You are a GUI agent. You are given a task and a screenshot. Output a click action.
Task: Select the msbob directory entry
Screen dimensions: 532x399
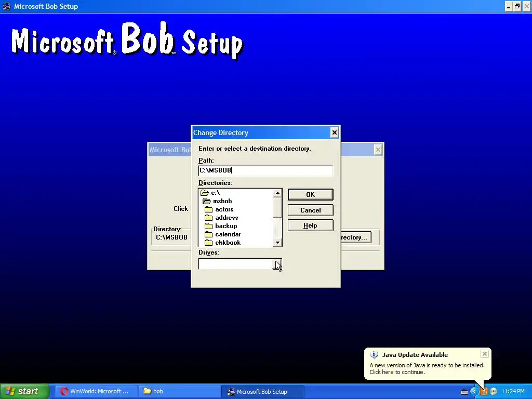point(222,201)
